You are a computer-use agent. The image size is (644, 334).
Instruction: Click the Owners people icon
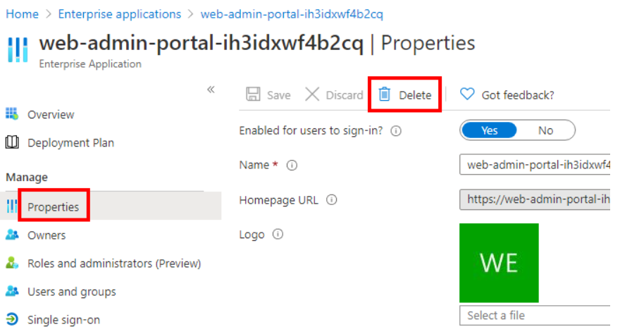tap(12, 235)
